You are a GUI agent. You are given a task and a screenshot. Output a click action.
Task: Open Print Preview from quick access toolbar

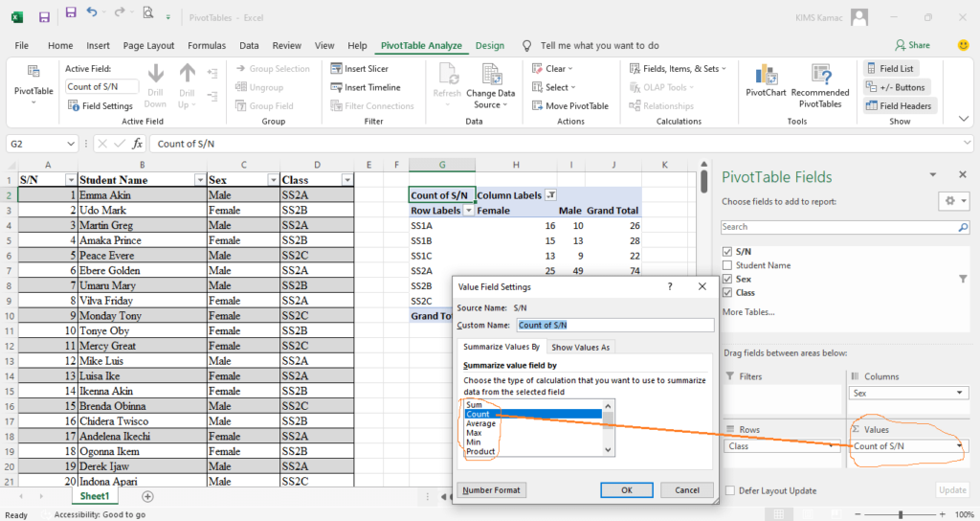tap(148, 11)
